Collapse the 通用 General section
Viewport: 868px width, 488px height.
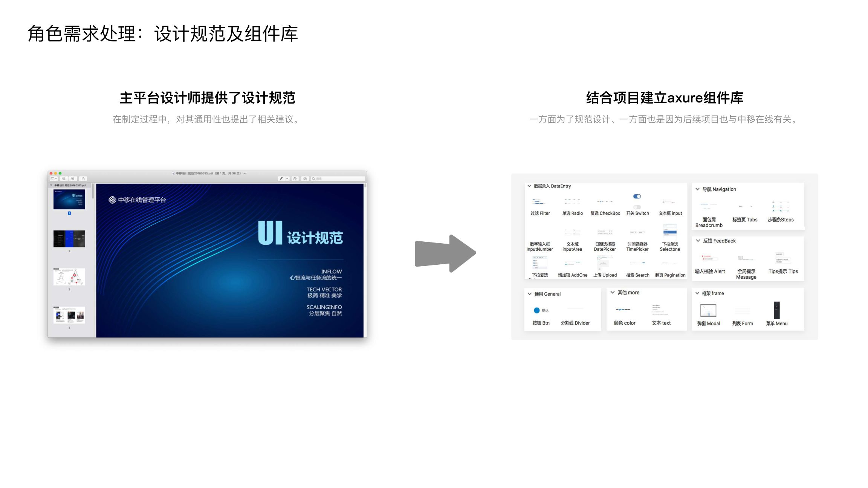pyautogui.click(x=530, y=294)
